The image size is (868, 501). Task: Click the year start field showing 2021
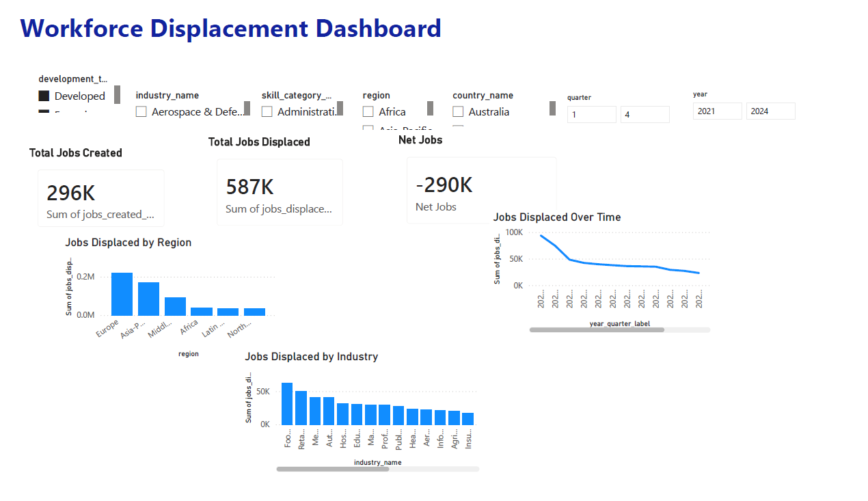(x=718, y=111)
